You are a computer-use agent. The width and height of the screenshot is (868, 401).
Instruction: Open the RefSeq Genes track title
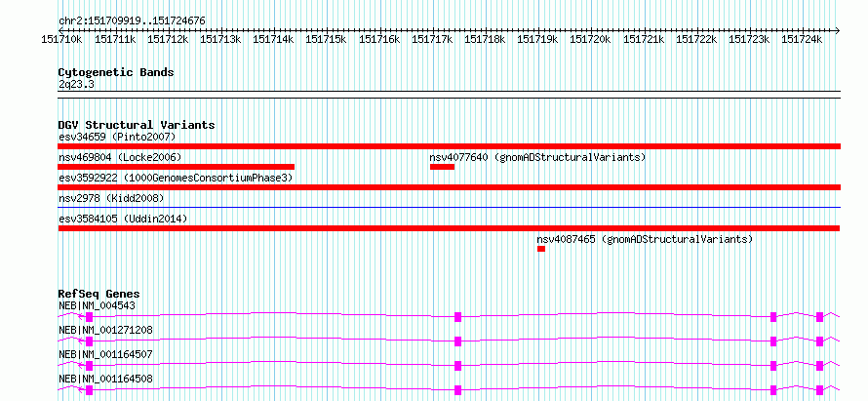pos(99,294)
